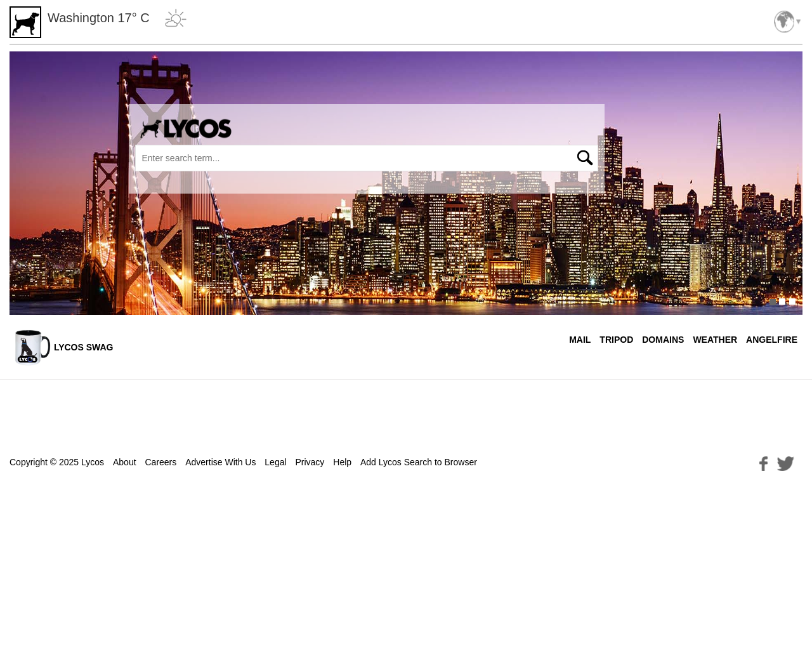Open the Twitter bird icon in the footer
Screen dimensions: 812x650
click(785, 463)
